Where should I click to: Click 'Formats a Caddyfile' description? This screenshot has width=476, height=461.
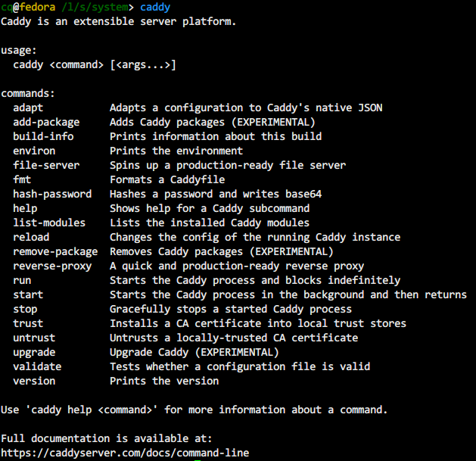pyautogui.click(x=167, y=179)
